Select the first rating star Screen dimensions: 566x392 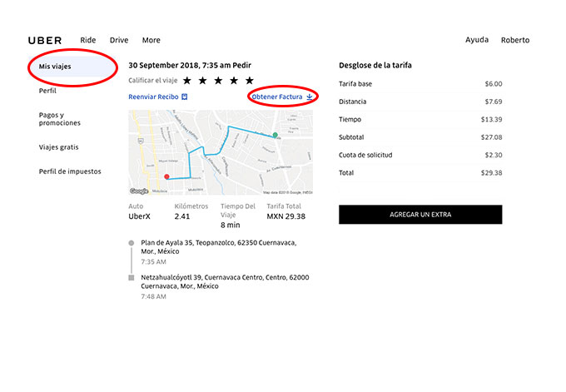187,80
